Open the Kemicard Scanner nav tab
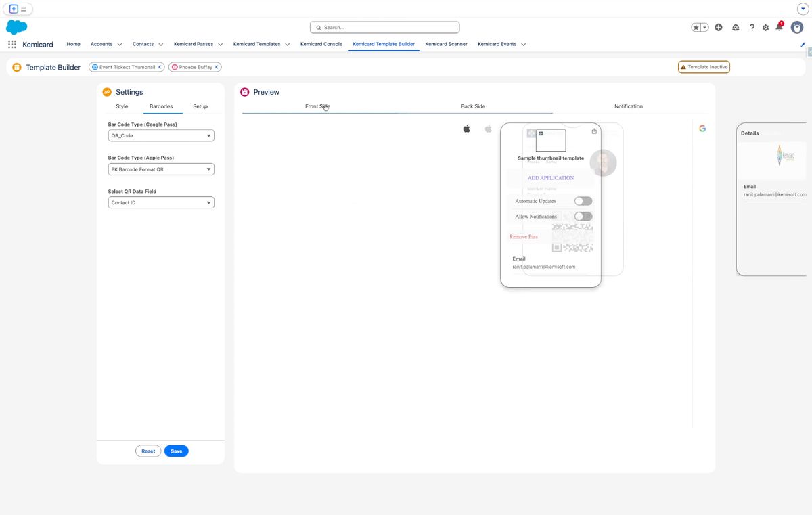The image size is (812, 515). pos(446,44)
